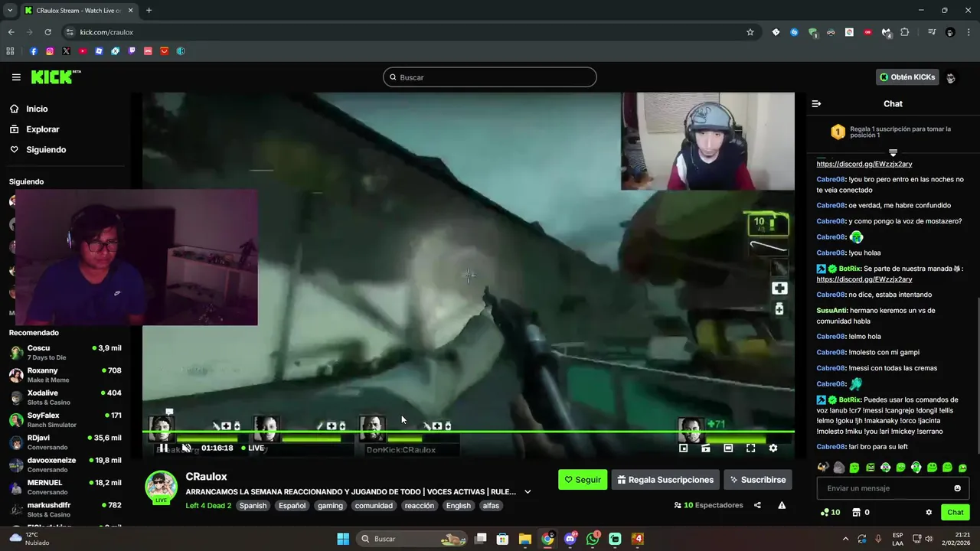Screen dimensions: 980x551
Task: Open Chrome extensions puzzle icon
Action: coord(905,32)
